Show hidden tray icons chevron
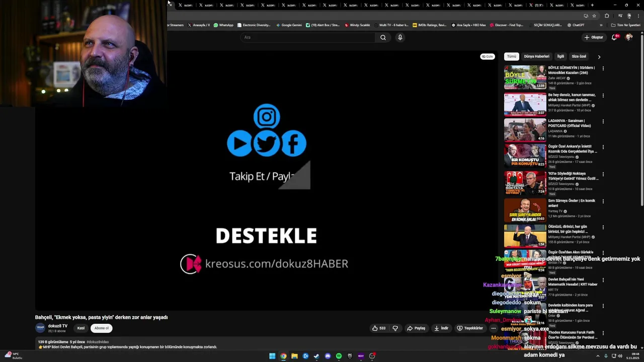 coord(598,356)
